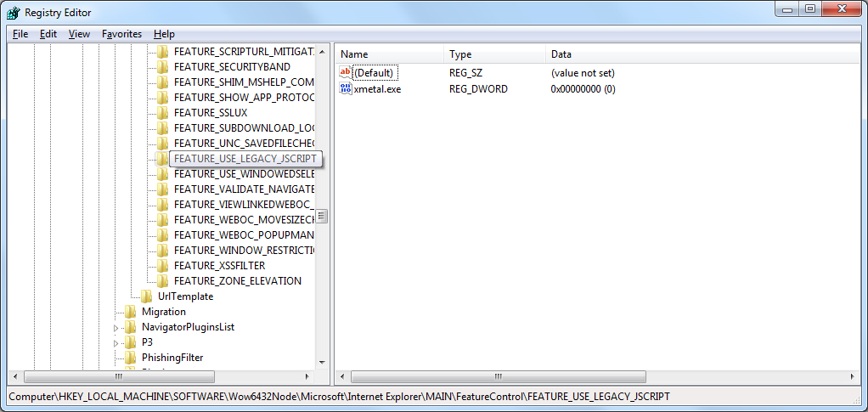The image size is (868, 412).
Task: Click the Name column header
Action: pos(390,54)
